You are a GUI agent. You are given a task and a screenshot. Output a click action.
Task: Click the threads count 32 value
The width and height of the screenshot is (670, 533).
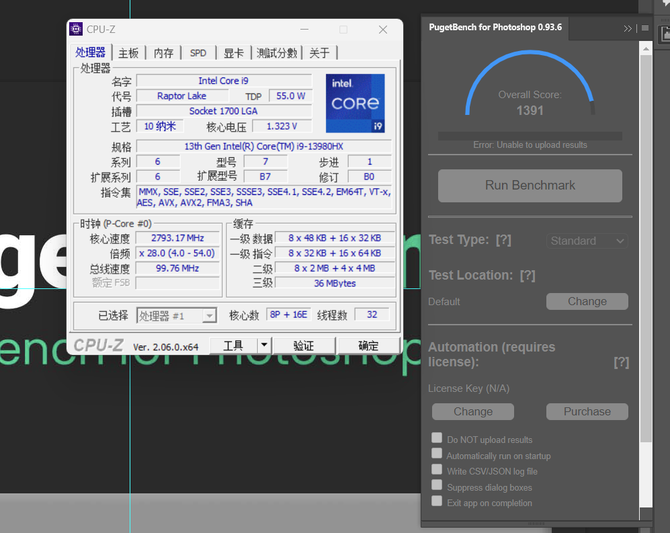coord(372,315)
